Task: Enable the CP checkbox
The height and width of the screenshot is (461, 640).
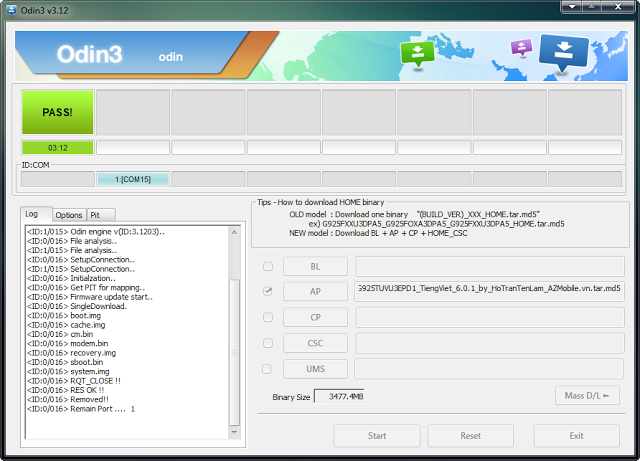Action: click(267, 317)
